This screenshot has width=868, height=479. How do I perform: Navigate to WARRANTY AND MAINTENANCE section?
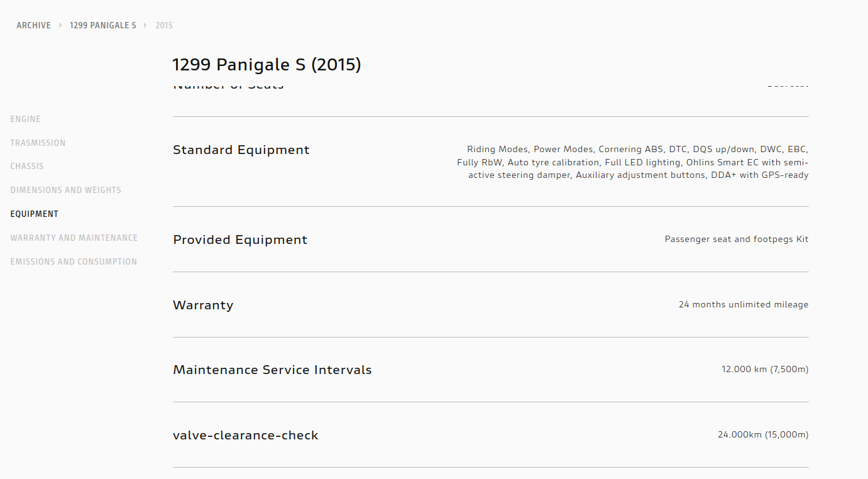coord(74,238)
